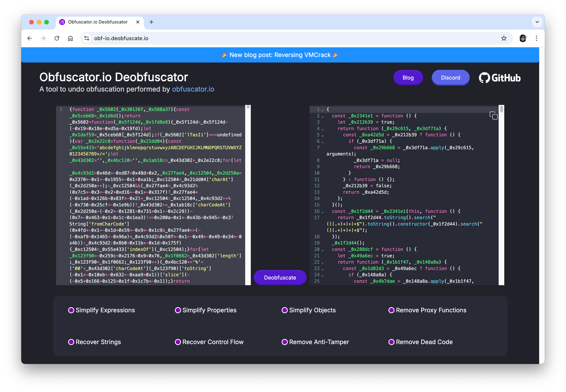566x392 pixels.
Task: Select the Obfuscator.io Deobfuscator browser tab
Action: pos(100,22)
